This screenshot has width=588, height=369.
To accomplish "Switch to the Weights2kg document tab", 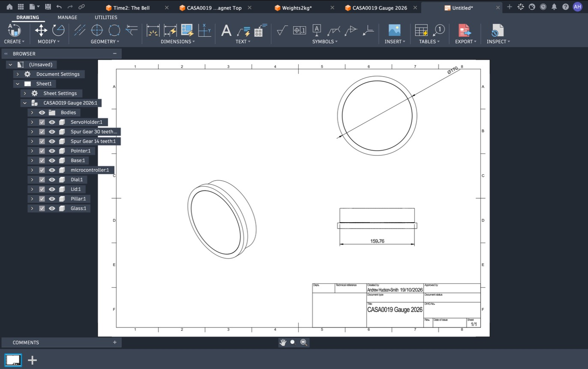I will [x=297, y=8].
